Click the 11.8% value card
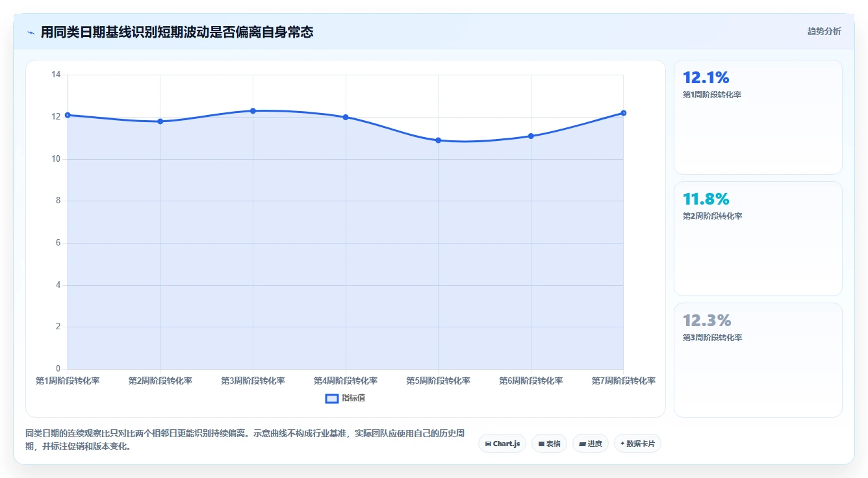This screenshot has height=478, width=868. tap(758, 239)
